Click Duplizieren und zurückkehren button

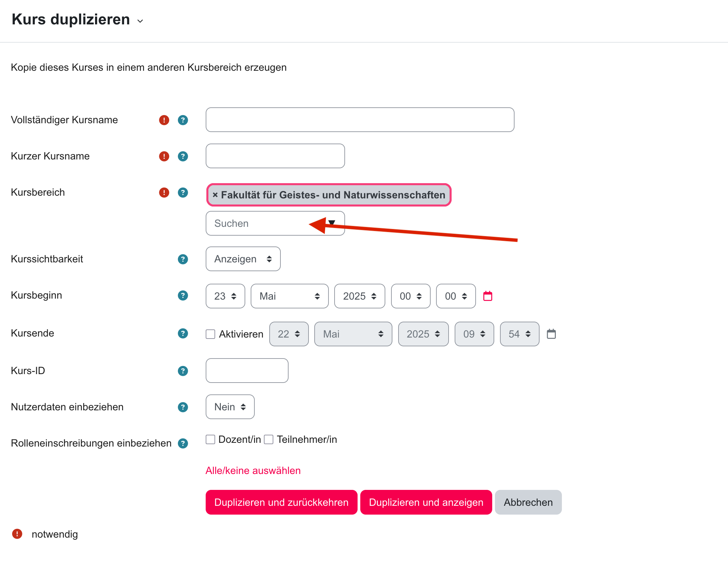tap(281, 502)
